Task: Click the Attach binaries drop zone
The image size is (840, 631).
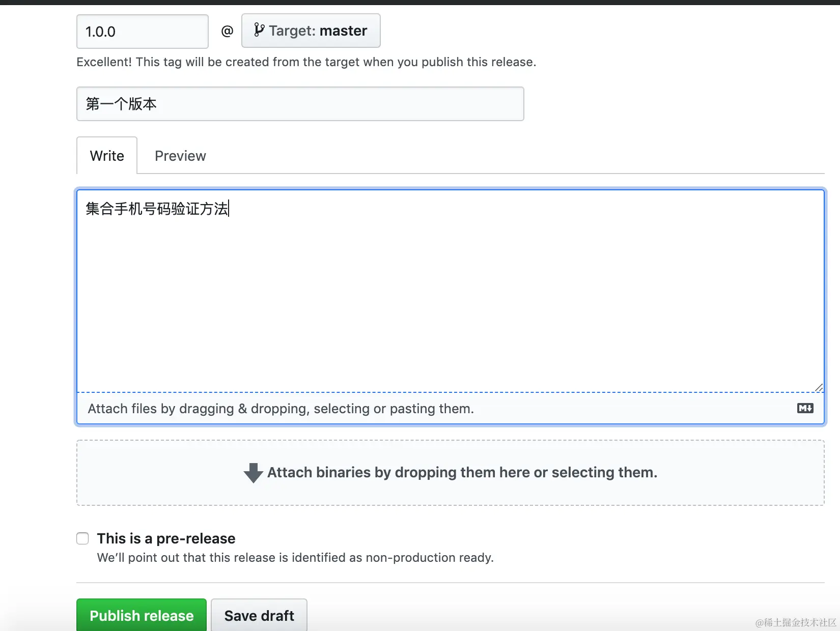Action: pyautogui.click(x=451, y=473)
